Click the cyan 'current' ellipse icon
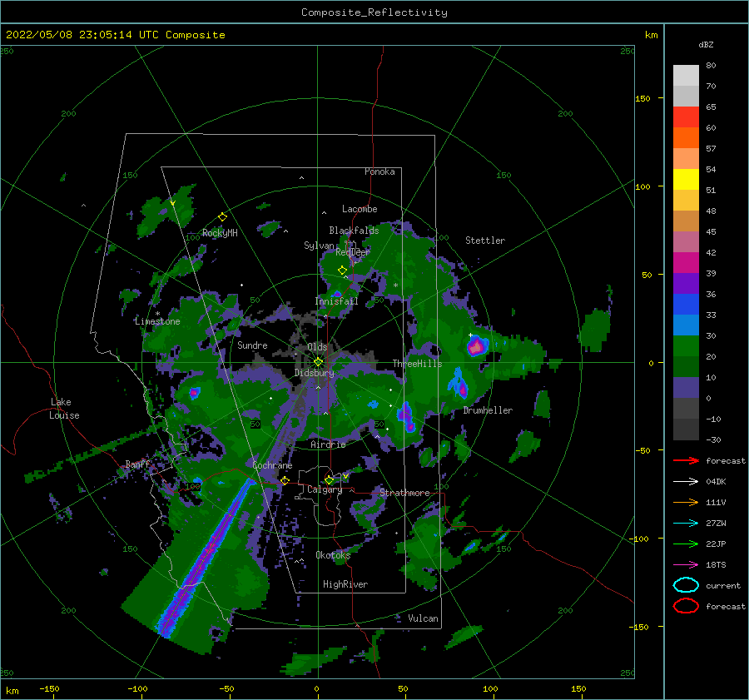 point(686,585)
